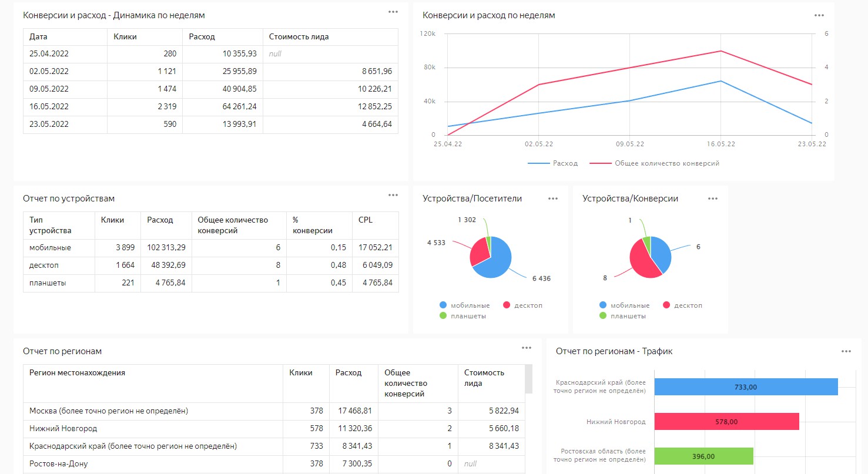Click the Ростов-на-Дону row label
The width and height of the screenshot is (868, 474).
point(153,464)
